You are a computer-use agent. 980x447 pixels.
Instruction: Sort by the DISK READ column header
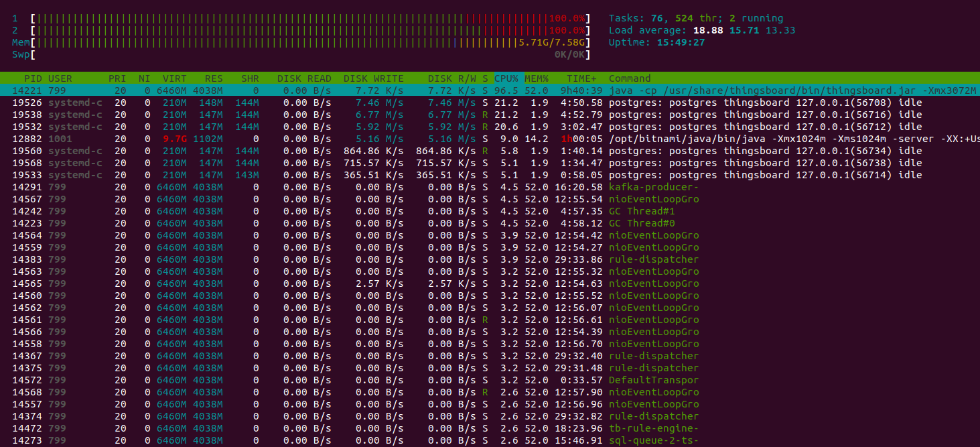304,78
